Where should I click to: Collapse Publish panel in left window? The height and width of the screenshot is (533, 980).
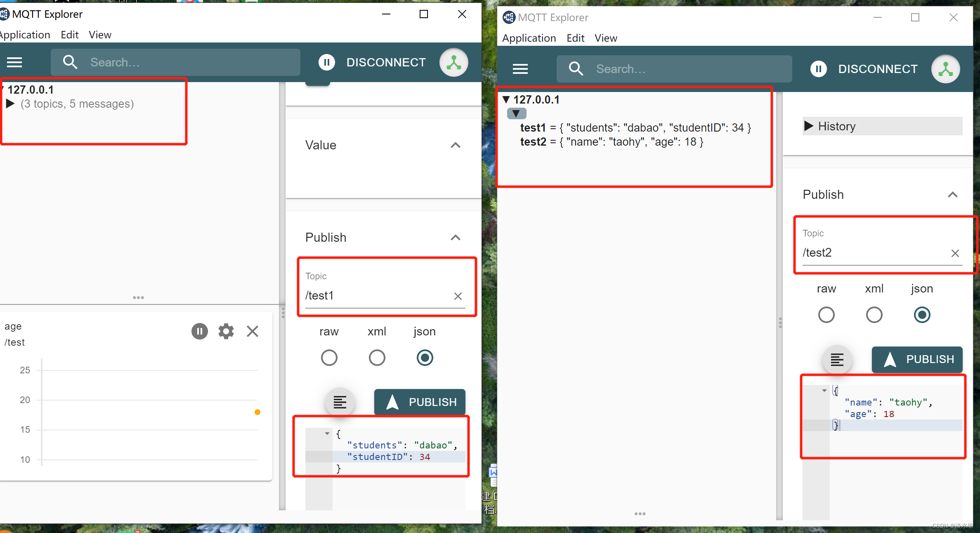pos(456,238)
